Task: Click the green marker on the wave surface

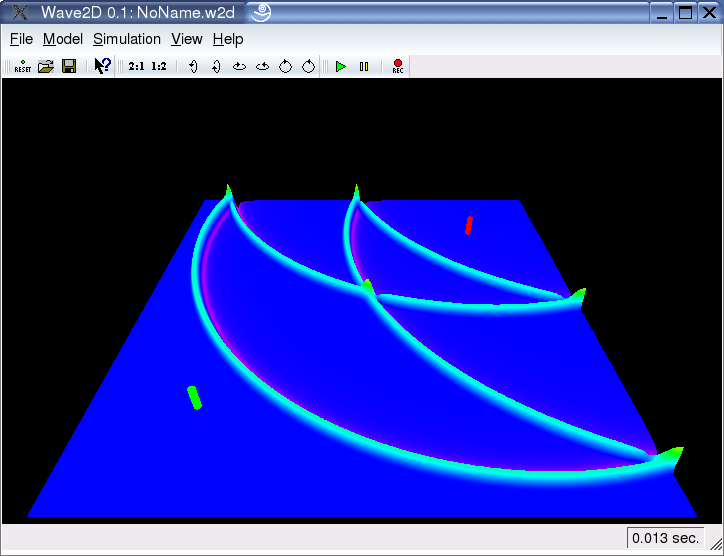Action: 194,397
